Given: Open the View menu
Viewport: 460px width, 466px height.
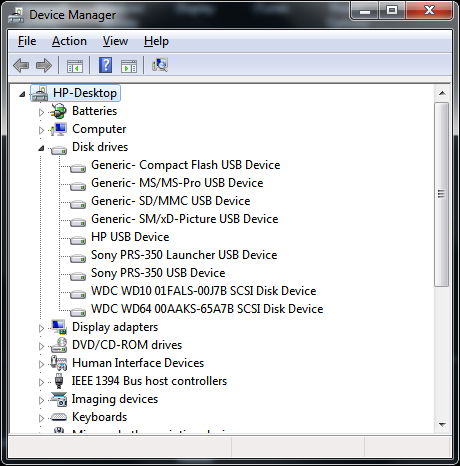Looking at the screenshot, I should pyautogui.click(x=115, y=41).
